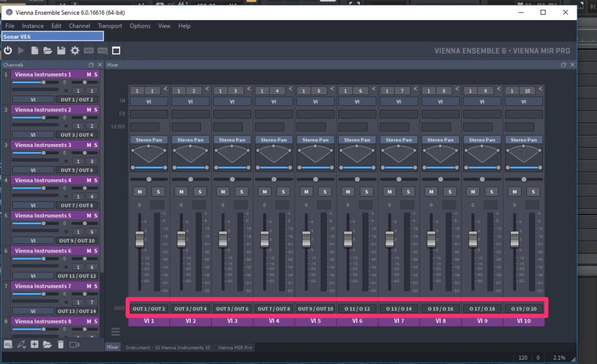Click the hamburger lines icon below mixer OUT label
Viewport: 597px width, 364px height.
point(116,332)
